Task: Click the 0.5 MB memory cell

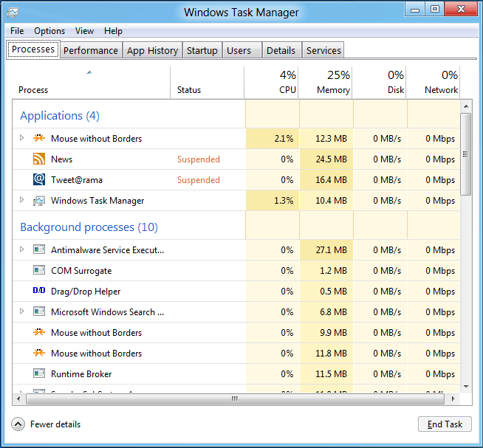Action: click(x=326, y=292)
